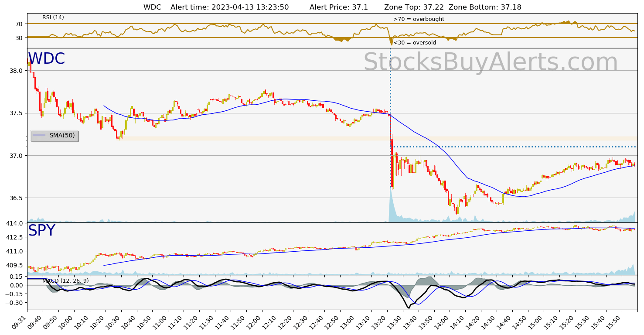Click the RSI 70 axis label
The height and width of the screenshot is (335, 644).
[x=20, y=24]
